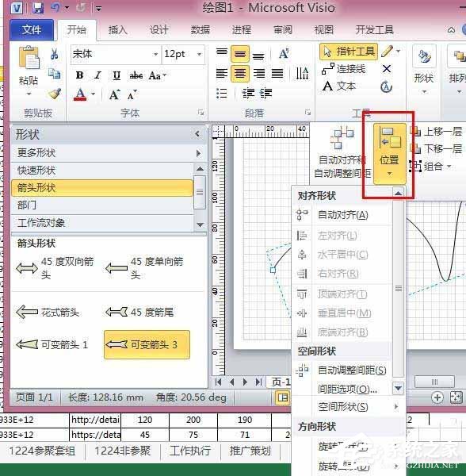Click the 花式箭头 shape
This screenshot has height=476, width=466.
tap(48, 312)
